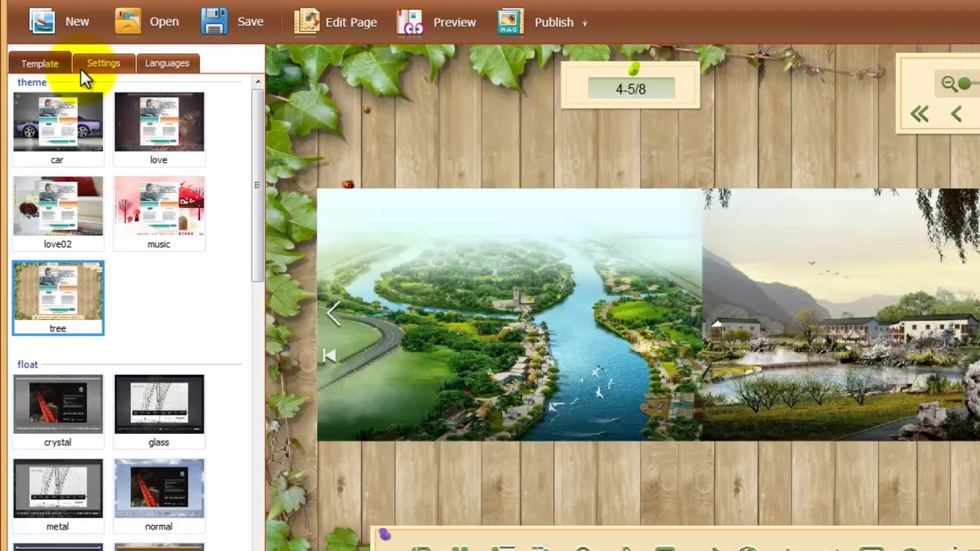The image size is (980, 551).
Task: Select the normal float template
Action: [x=159, y=495]
